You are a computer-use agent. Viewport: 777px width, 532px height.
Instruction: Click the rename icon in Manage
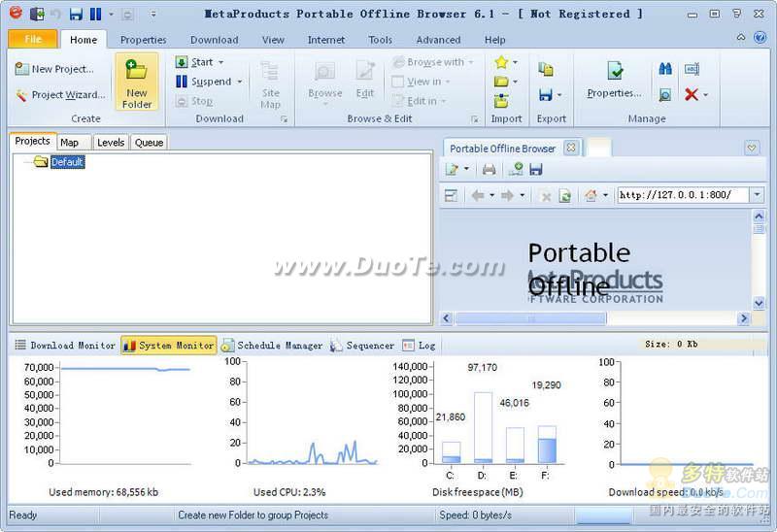click(x=692, y=69)
